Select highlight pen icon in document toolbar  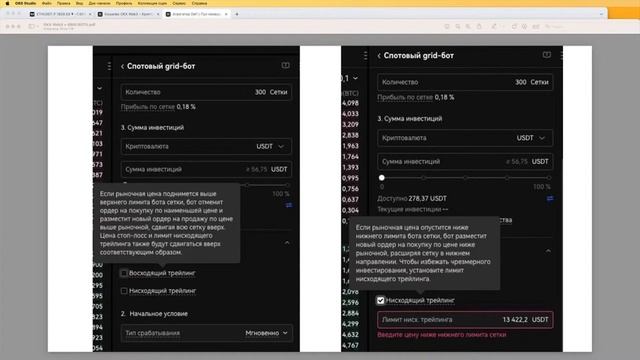coord(494,26)
